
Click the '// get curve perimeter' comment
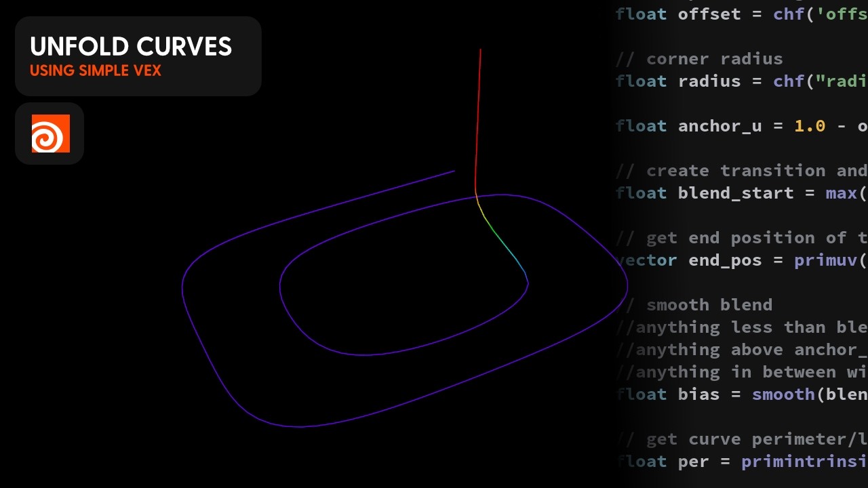(x=741, y=439)
